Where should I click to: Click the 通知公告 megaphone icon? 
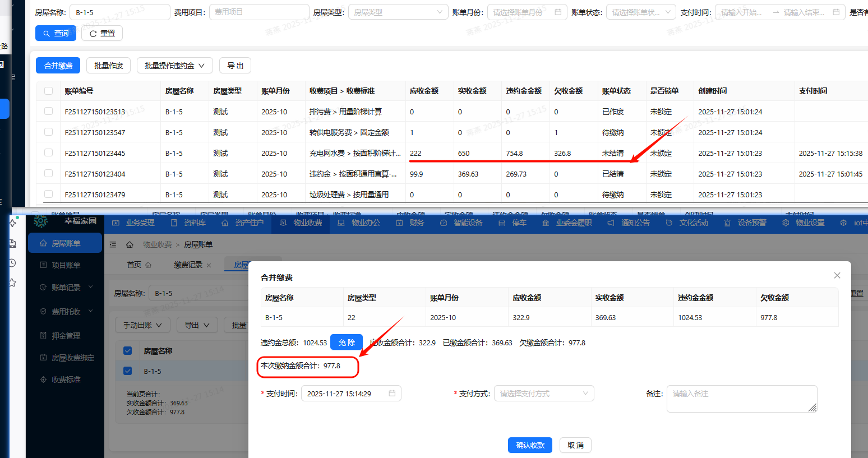pos(611,223)
